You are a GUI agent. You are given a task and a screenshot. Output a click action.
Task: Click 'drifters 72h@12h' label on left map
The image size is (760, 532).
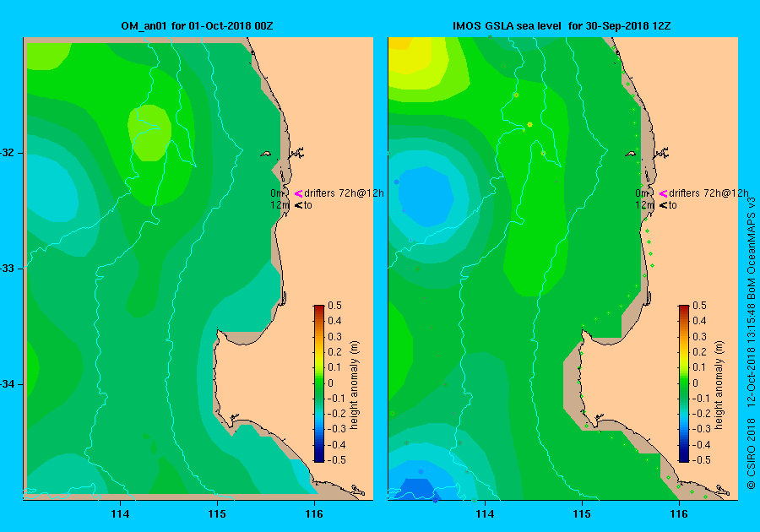pyautogui.click(x=344, y=193)
